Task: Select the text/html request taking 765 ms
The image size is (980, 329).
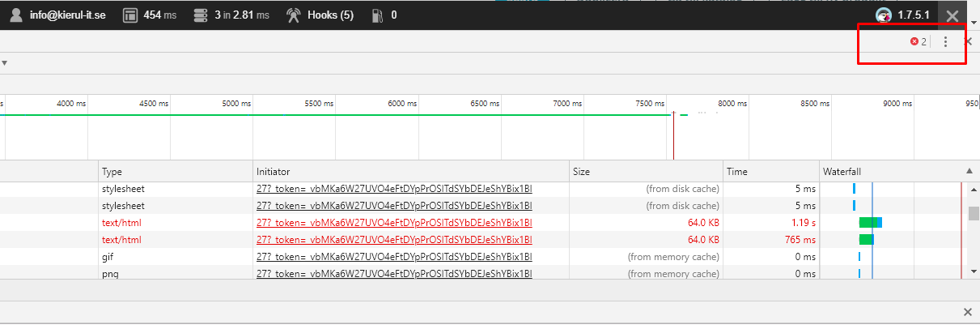Action: [483, 240]
